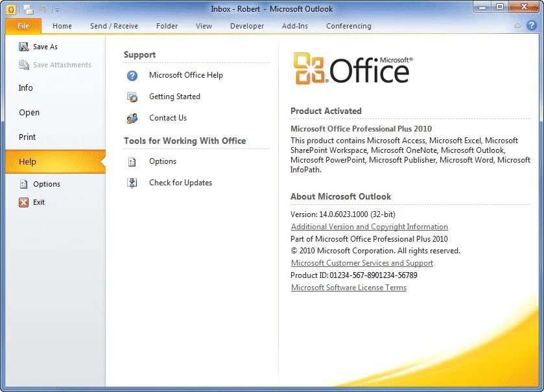Click the About Microsoft Outlook heading
Viewport: 544px width, 392px height.
point(340,196)
